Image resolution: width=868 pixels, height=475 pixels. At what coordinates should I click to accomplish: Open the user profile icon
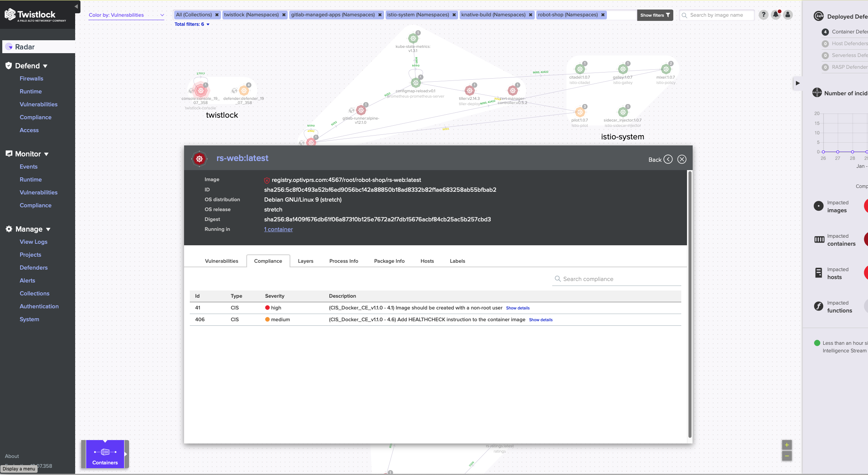(x=788, y=15)
